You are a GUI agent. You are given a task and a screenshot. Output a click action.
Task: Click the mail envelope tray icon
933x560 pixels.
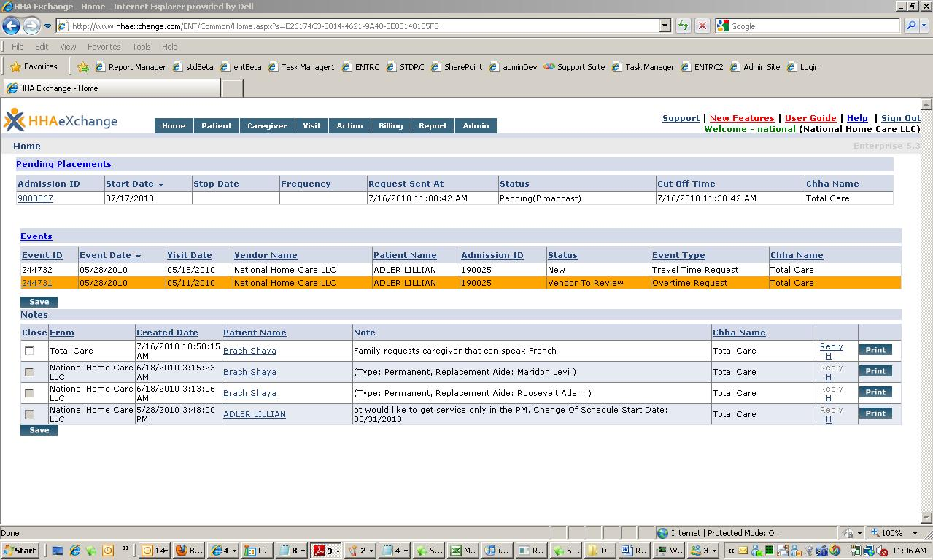coord(743,551)
